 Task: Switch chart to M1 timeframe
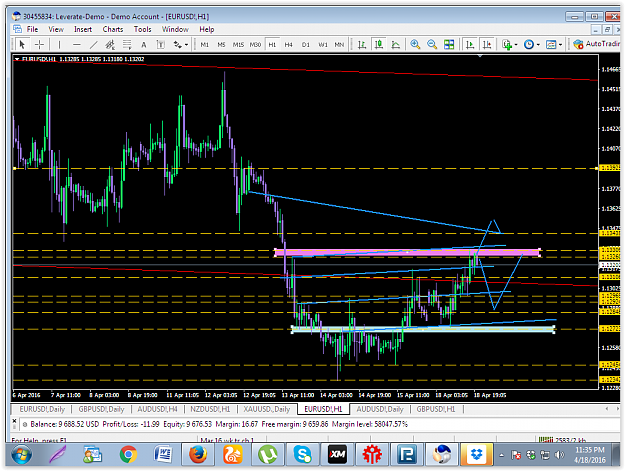(204, 45)
